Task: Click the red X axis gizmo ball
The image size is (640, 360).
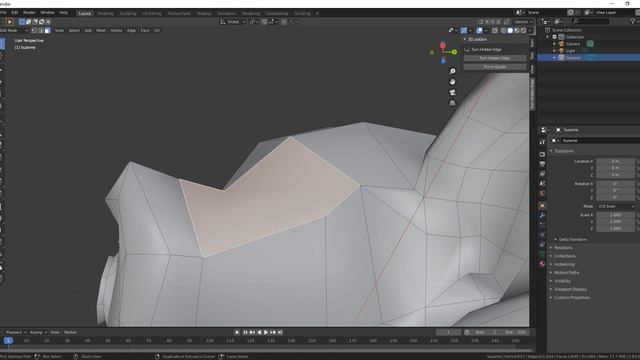Action: point(443,46)
